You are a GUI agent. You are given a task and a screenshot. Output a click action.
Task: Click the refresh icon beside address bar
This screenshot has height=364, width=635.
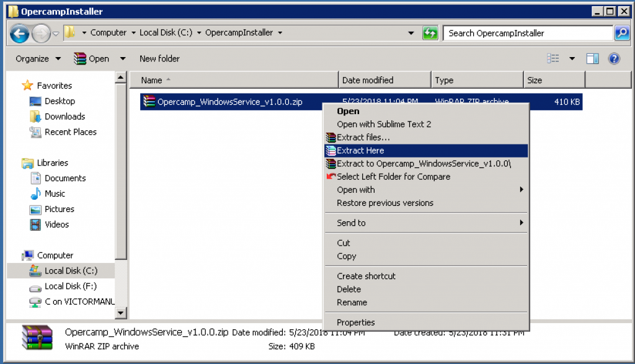[430, 33]
